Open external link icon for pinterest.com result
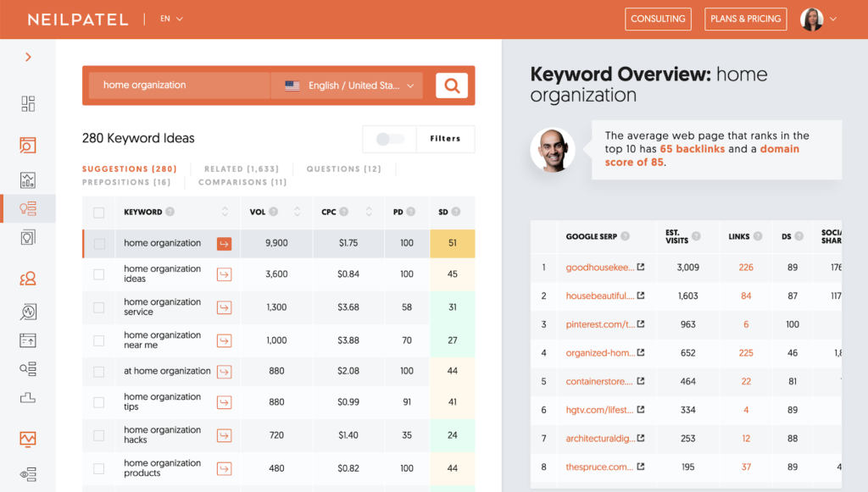This screenshot has height=492, width=868. (641, 324)
